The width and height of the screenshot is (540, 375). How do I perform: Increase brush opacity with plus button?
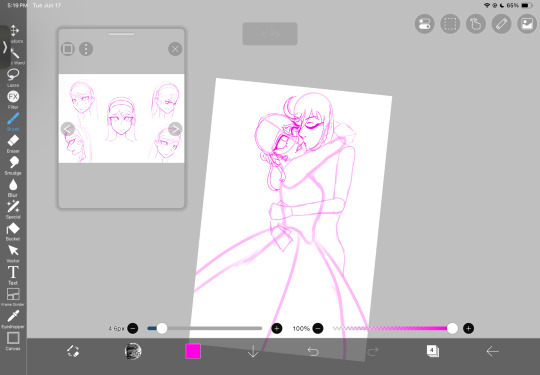pyautogui.click(x=468, y=328)
